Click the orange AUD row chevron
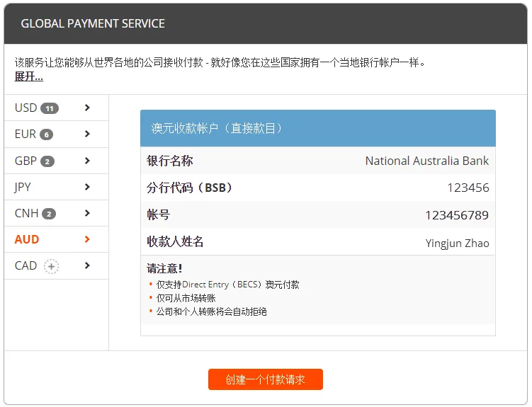This screenshot has width=532, height=407. tap(87, 239)
